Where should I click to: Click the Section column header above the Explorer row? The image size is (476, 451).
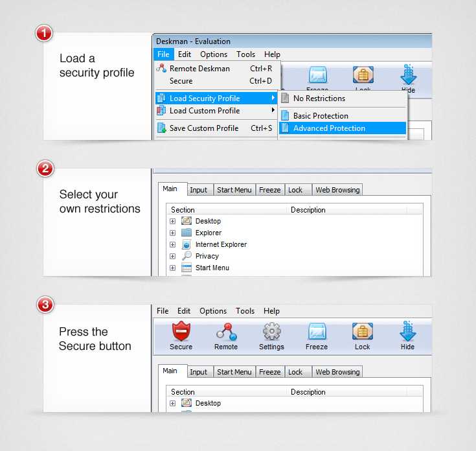pos(227,209)
